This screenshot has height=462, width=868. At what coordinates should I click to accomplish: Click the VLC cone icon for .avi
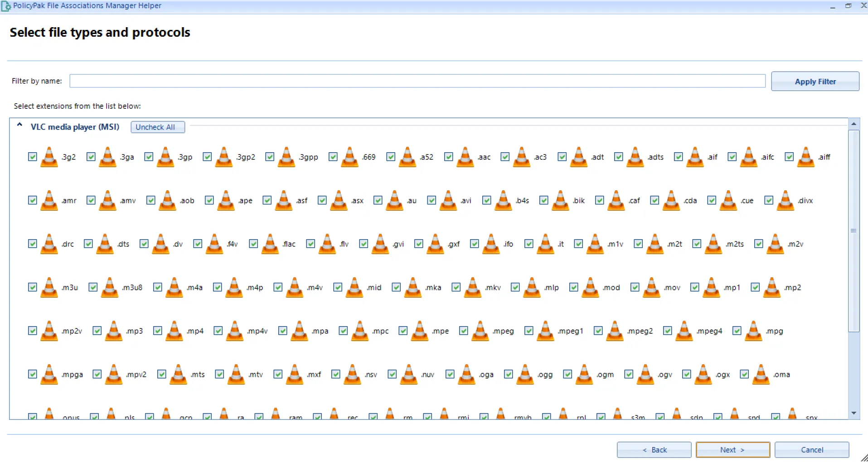point(448,201)
